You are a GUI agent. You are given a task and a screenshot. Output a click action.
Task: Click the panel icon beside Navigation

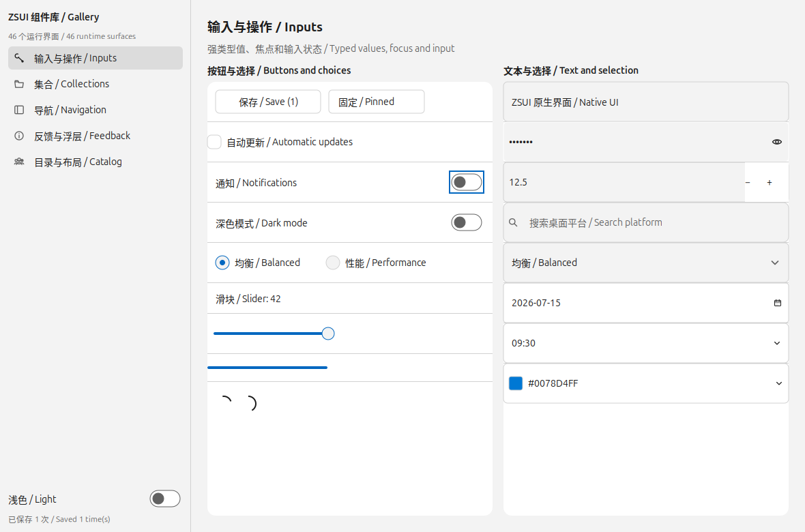[19, 110]
